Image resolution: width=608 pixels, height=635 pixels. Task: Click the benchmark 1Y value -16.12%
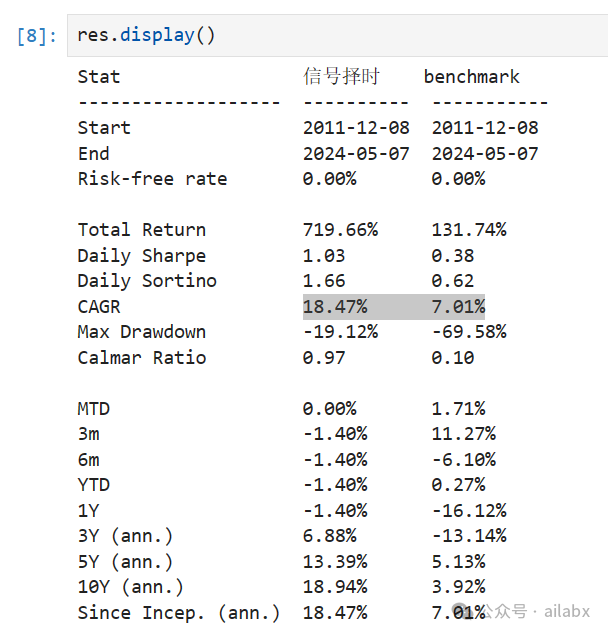pos(469,511)
